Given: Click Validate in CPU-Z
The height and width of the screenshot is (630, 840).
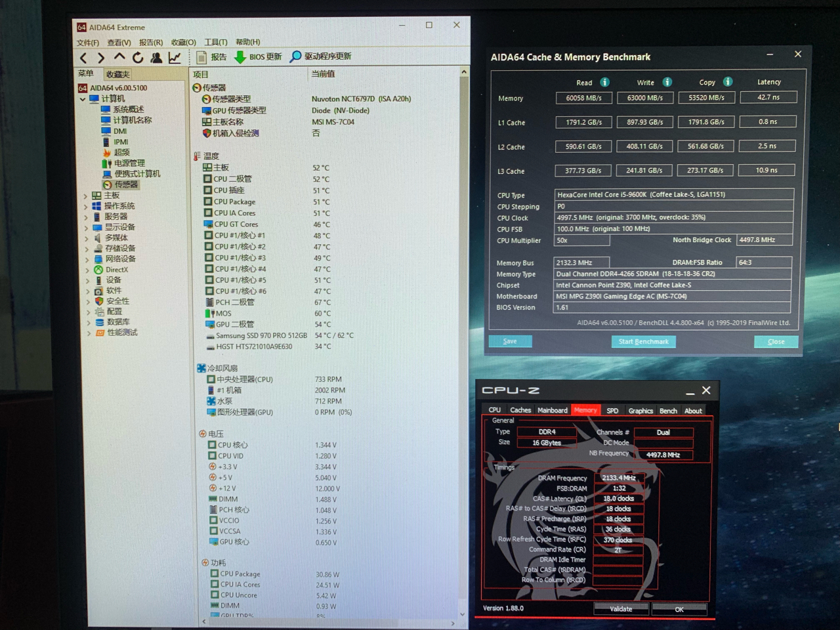Looking at the screenshot, I should [x=621, y=609].
